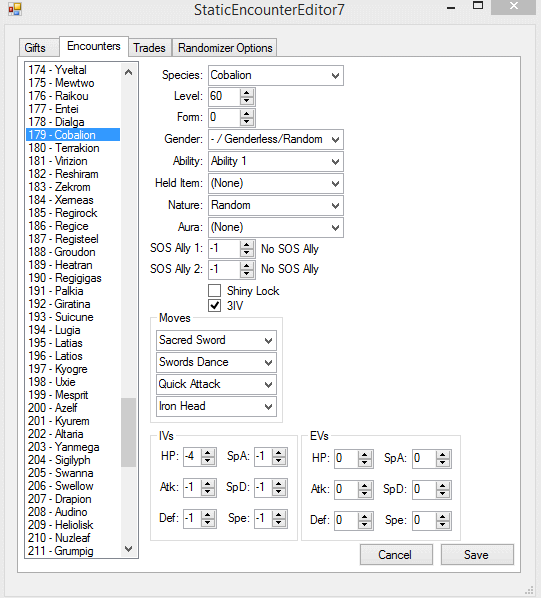Click the app icon in title bar
The width and height of the screenshot is (541, 598).
tap(15, 9)
